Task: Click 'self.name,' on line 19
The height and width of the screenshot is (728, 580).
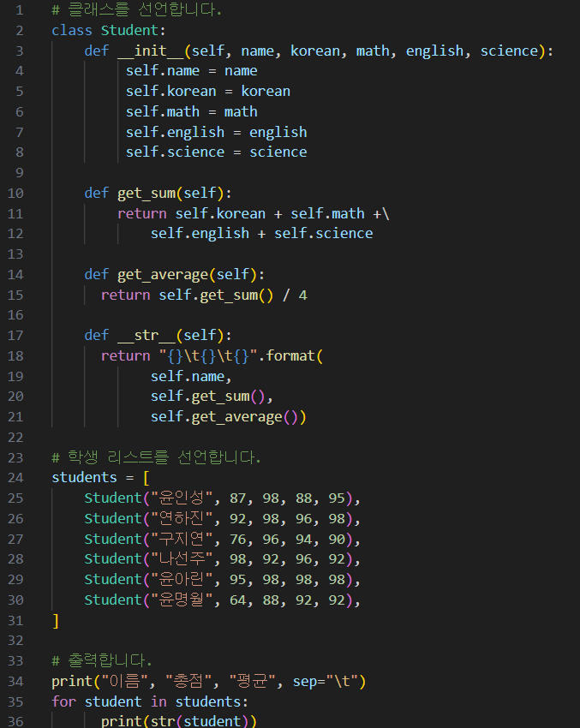Action: 191,376
